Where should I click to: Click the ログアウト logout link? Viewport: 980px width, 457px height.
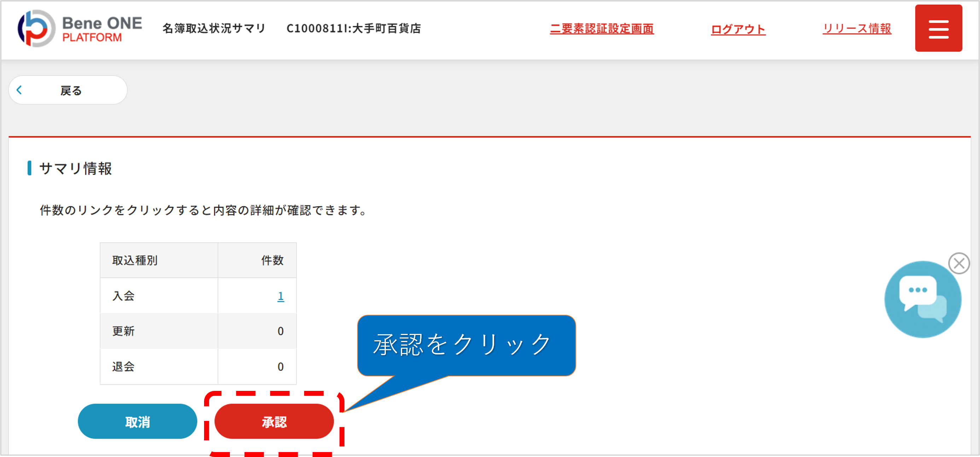738,29
